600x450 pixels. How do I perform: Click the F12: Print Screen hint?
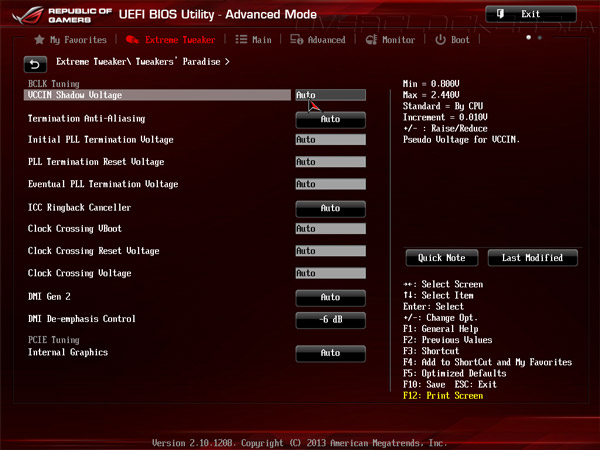[x=443, y=396]
